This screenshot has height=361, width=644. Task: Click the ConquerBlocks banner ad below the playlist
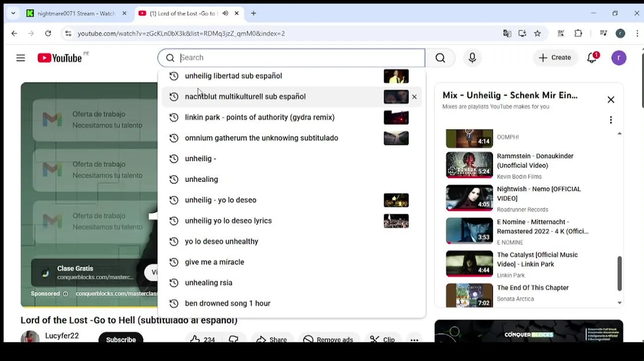click(529, 331)
